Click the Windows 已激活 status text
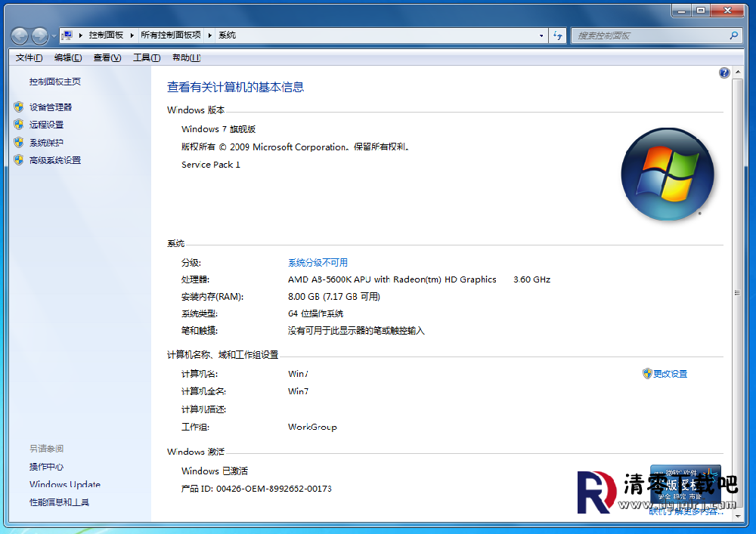756x534 pixels. point(215,471)
